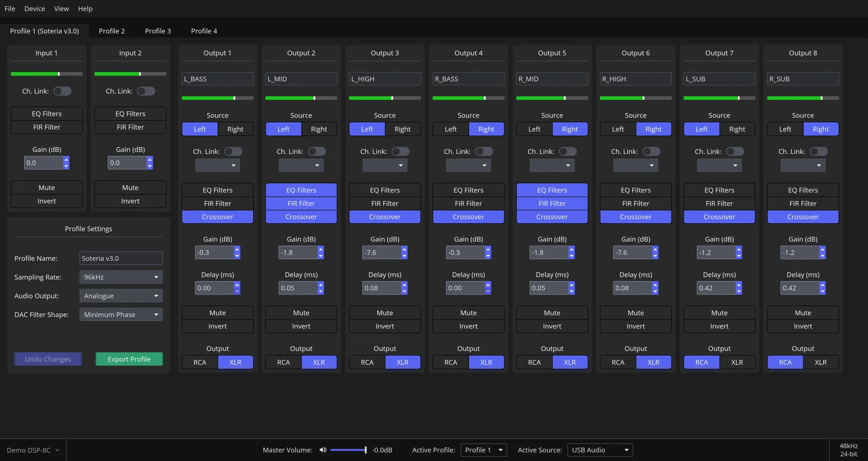The image size is (868, 461).
Task: Open FIR Filter for Output 7
Action: coord(719,203)
